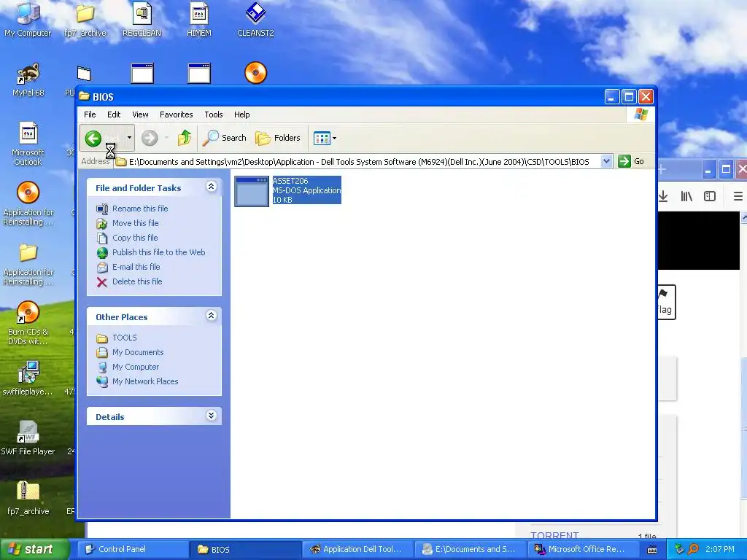The image size is (747, 560).
Task: Select the Application for Reinstalling disc icon
Action: point(28,204)
